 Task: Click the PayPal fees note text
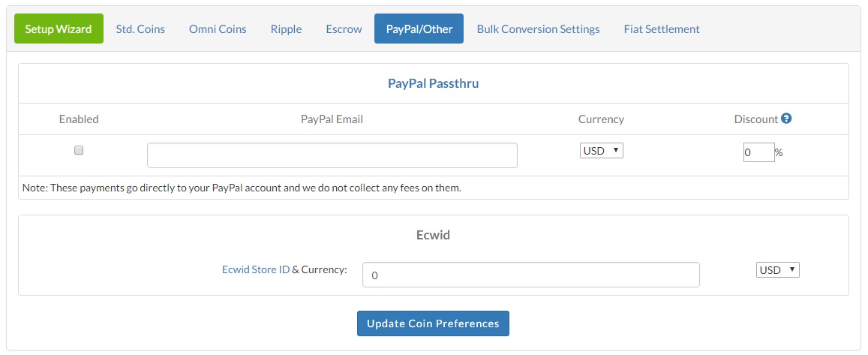pyautogui.click(x=242, y=188)
